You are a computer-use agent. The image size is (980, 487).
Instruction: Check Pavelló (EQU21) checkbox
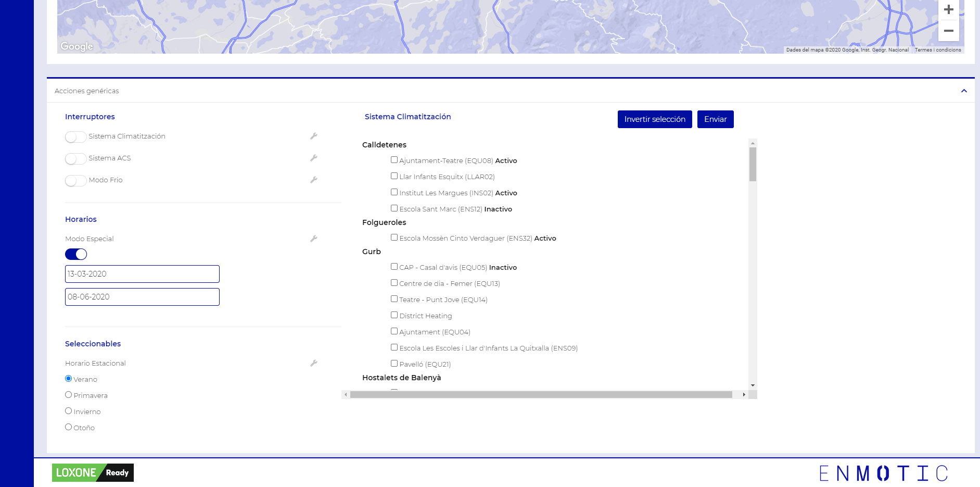pyautogui.click(x=394, y=364)
